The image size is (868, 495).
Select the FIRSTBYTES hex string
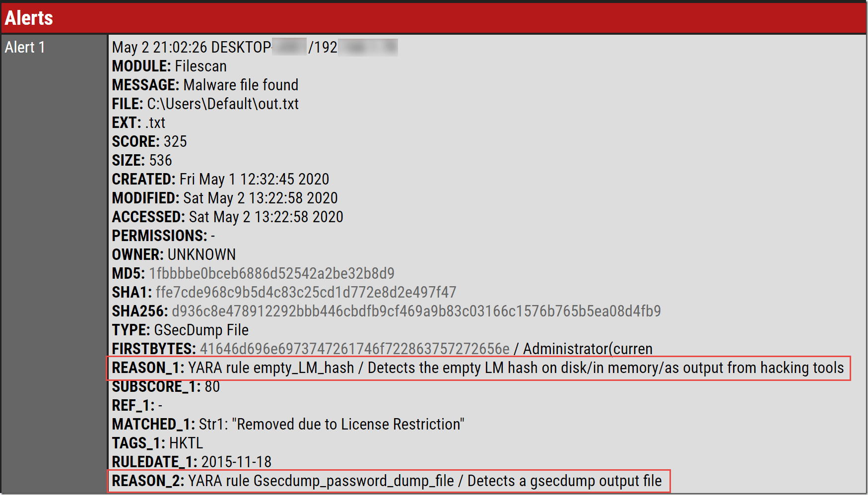pyautogui.click(x=354, y=349)
